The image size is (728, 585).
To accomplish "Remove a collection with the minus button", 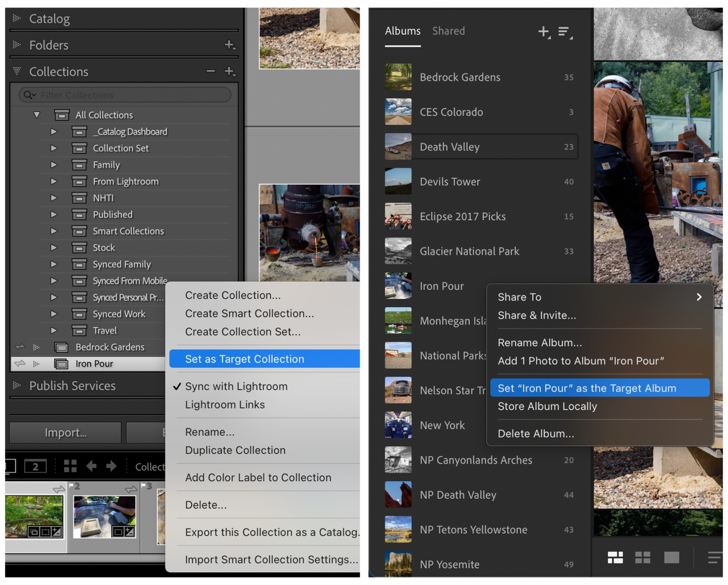I will point(210,71).
